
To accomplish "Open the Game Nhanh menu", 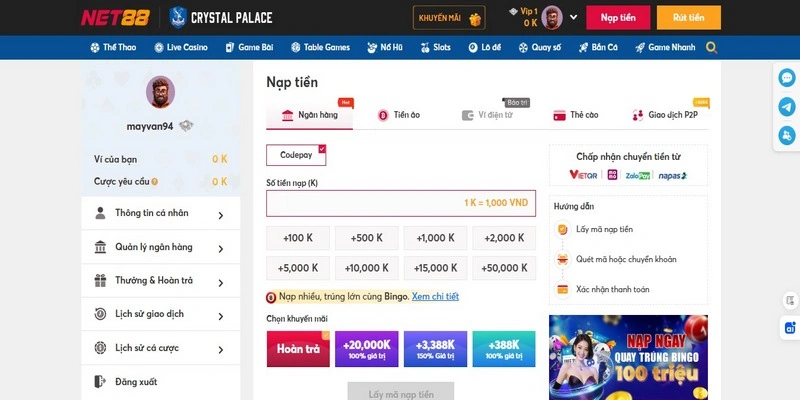I will pos(665,47).
